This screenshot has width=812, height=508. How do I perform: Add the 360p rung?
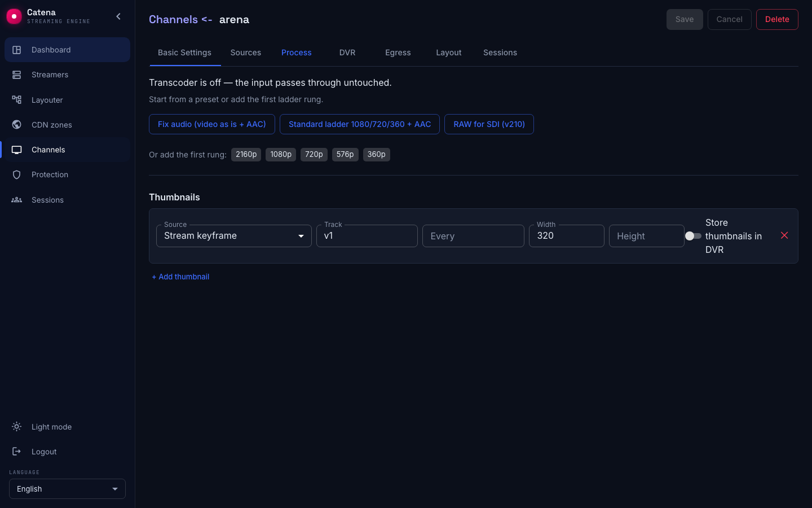(x=377, y=155)
